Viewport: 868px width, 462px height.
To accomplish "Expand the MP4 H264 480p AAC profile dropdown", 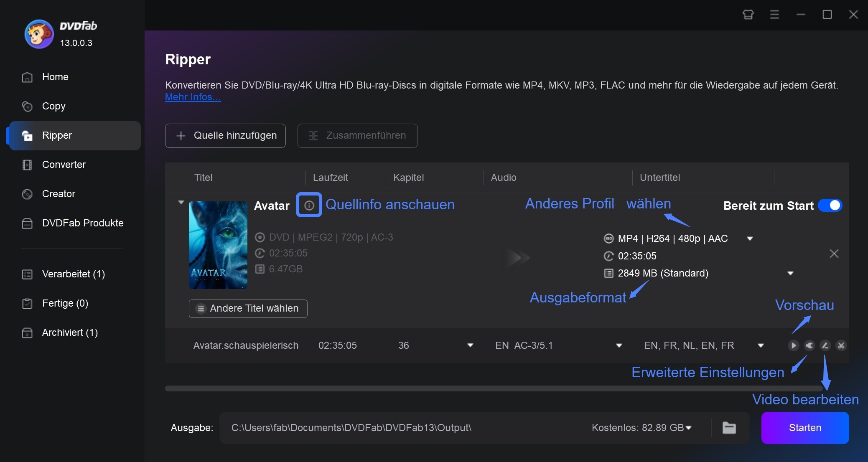I will (x=752, y=238).
